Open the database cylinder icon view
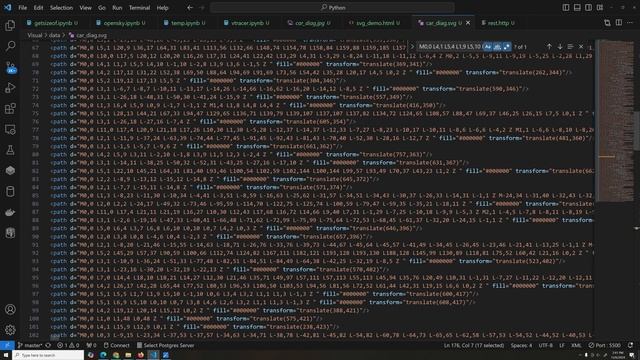This screenshot has height=360, width=640. tap(10, 191)
